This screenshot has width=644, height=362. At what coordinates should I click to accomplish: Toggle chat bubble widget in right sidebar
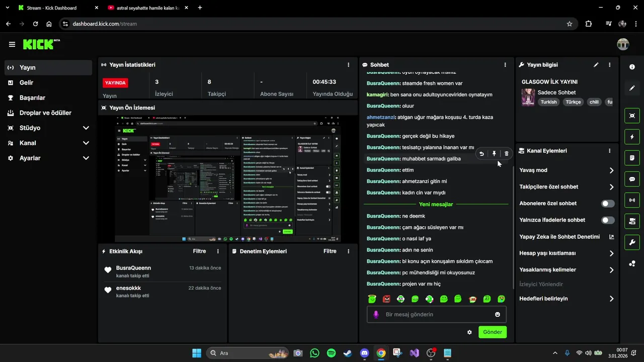point(632,179)
